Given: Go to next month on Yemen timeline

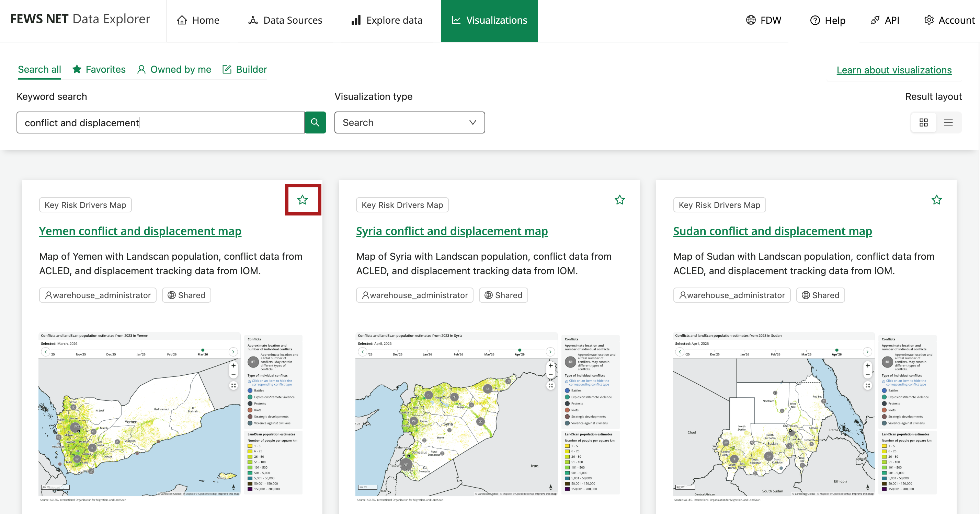Looking at the screenshot, I should pyautogui.click(x=233, y=352).
